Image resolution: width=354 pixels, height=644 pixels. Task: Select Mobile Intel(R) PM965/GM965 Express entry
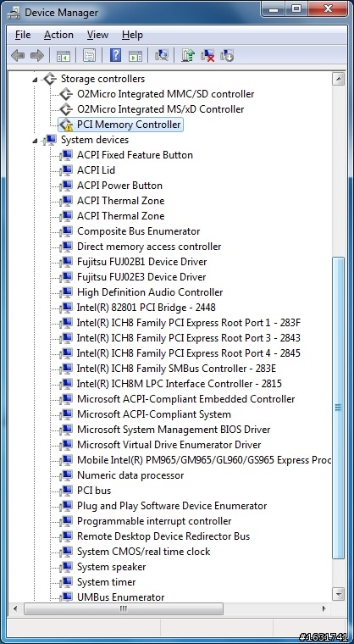(204, 460)
